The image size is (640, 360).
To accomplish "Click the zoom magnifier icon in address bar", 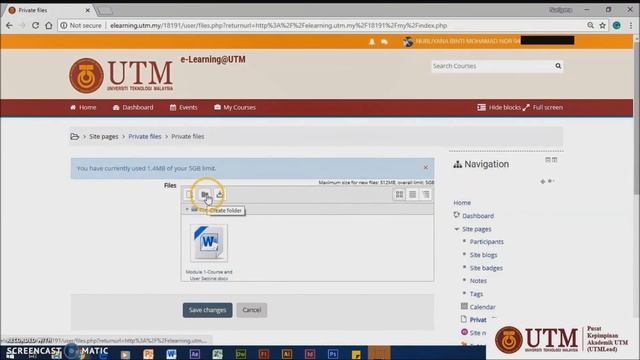I will pyautogui.click(x=590, y=25).
